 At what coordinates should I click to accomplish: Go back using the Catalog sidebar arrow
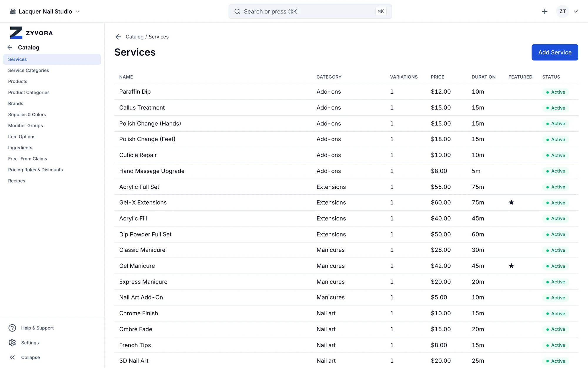click(10, 47)
